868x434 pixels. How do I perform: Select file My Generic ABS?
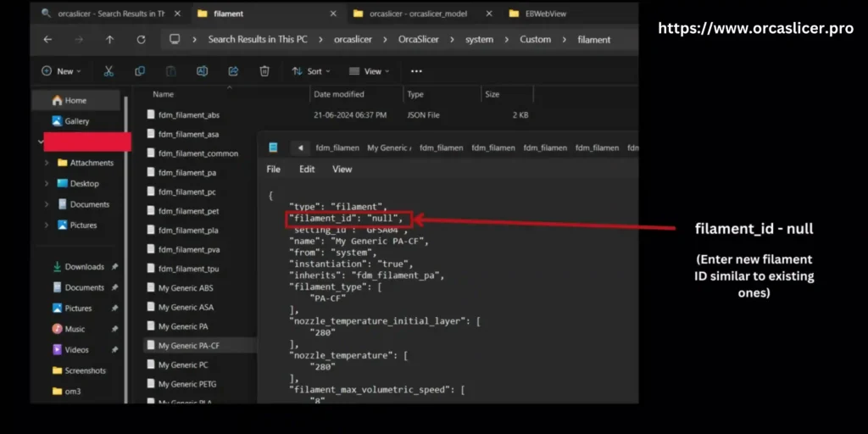tap(186, 288)
